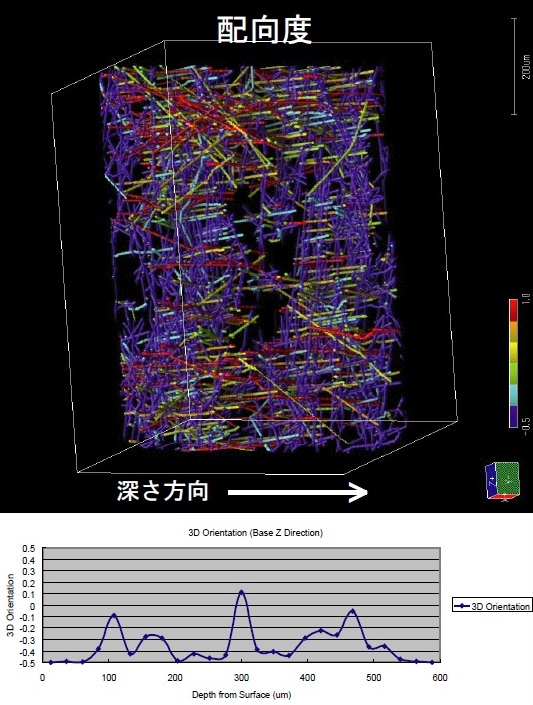533x705 pixels.
Task: Select the red segment of the color scale
Action: pyautogui.click(x=513, y=310)
